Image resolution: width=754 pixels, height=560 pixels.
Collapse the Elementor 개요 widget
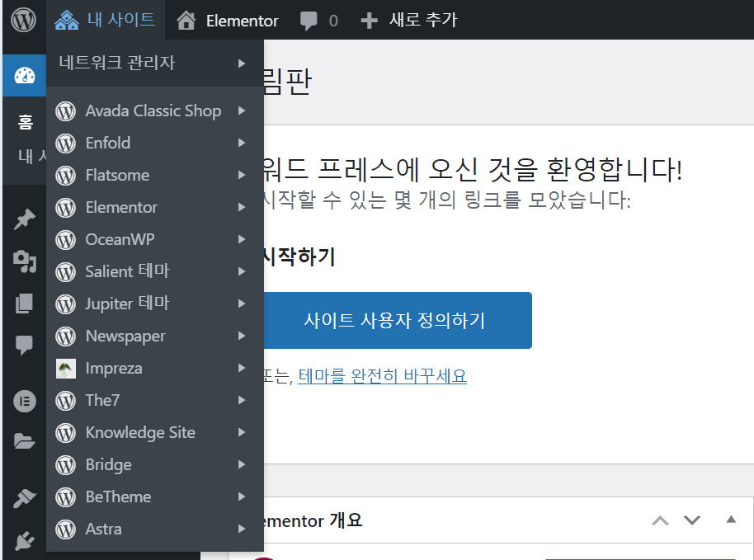tap(729, 520)
